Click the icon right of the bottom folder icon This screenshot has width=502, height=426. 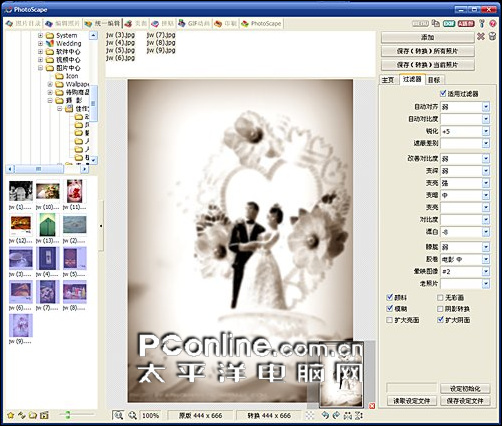point(44,415)
